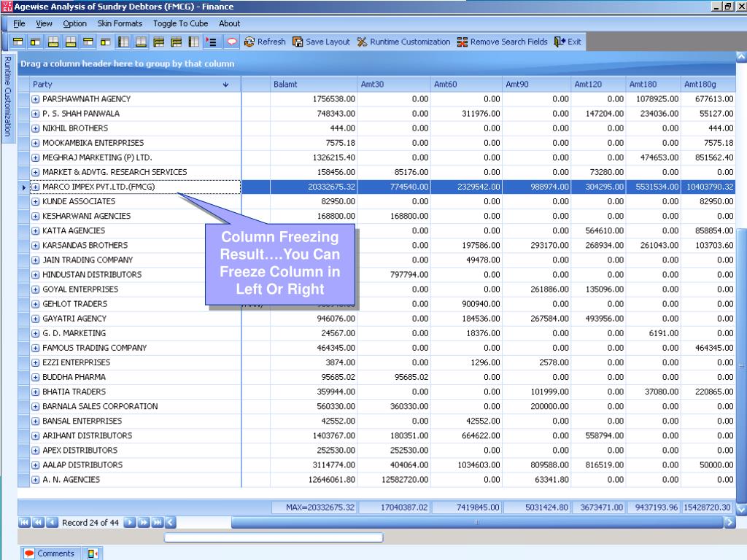Screen dimensions: 747x560
Task: Expand the PARSHAWNATH AGENCY row
Action: pyautogui.click(x=36, y=99)
